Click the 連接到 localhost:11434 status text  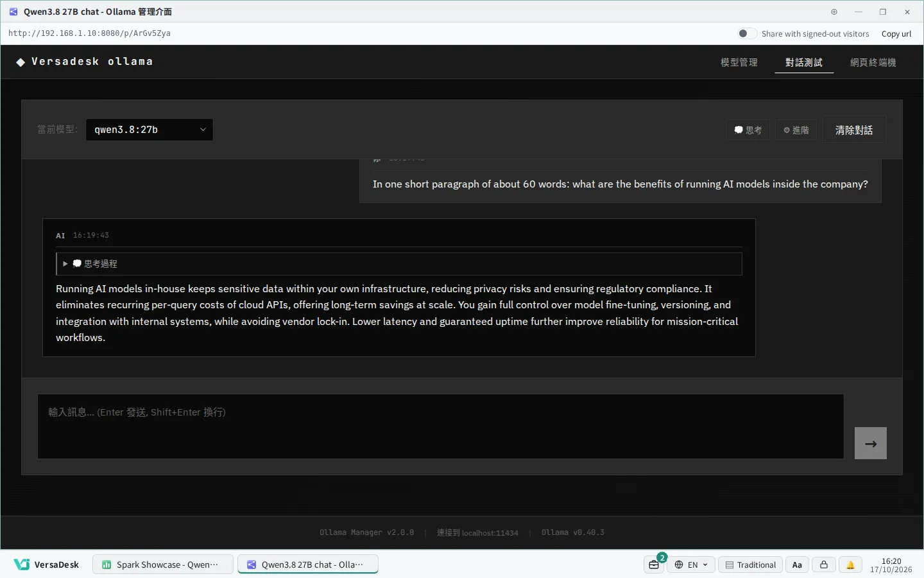coord(477,532)
